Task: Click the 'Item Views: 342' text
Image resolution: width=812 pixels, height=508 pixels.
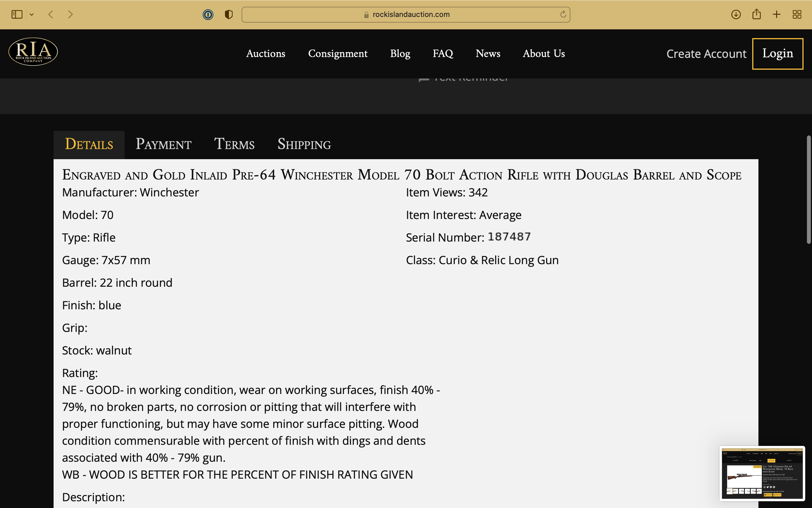Action: [447, 192]
